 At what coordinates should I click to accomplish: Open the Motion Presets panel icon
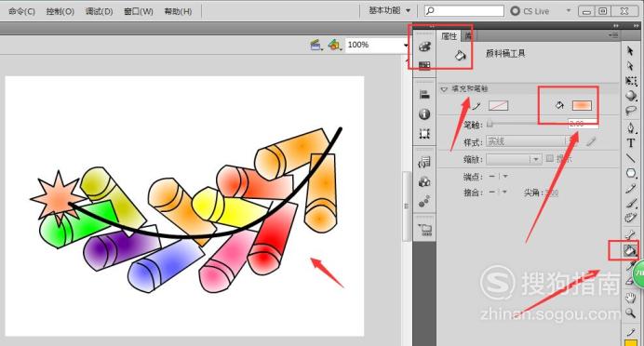pos(424,201)
